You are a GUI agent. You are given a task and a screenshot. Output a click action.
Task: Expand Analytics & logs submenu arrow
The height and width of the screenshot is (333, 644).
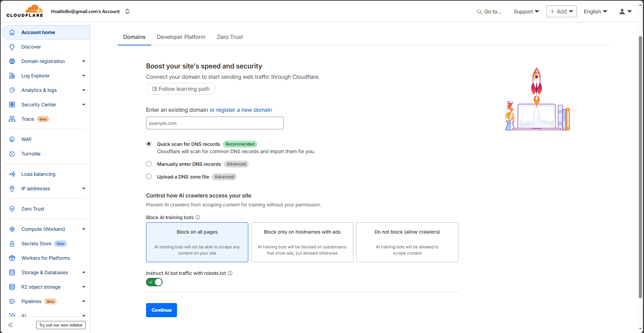(x=83, y=90)
